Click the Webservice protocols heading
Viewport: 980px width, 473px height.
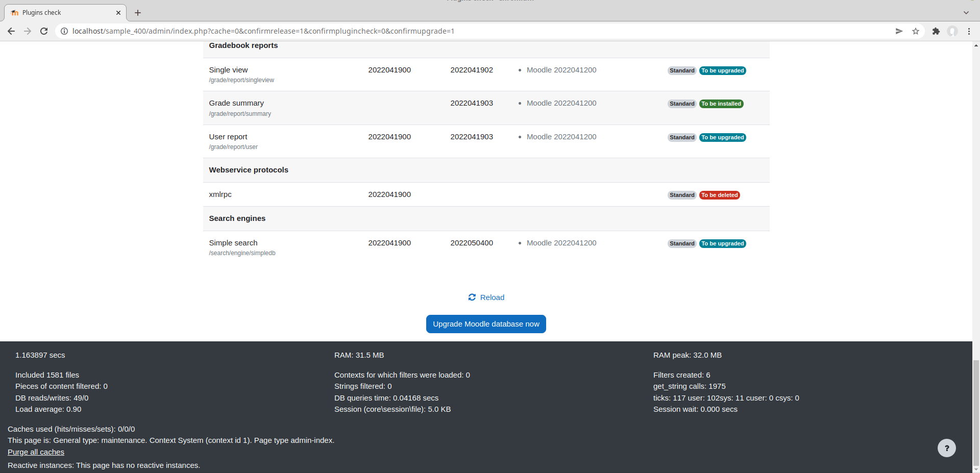[x=249, y=170]
